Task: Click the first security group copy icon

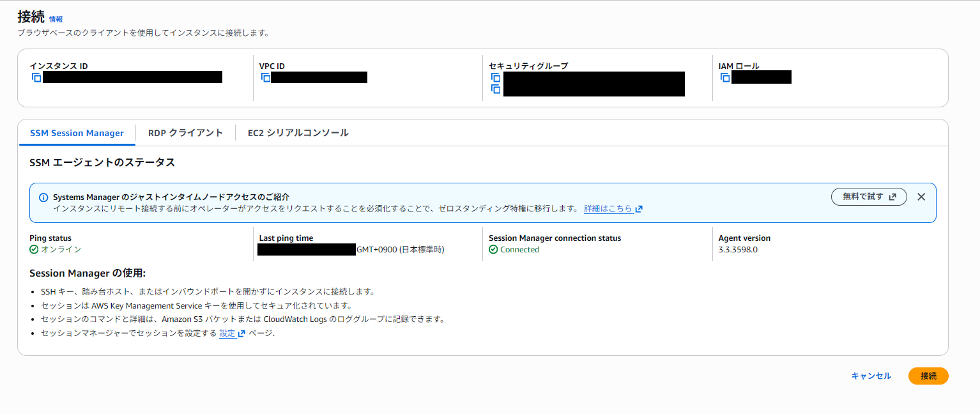Action: click(x=496, y=77)
